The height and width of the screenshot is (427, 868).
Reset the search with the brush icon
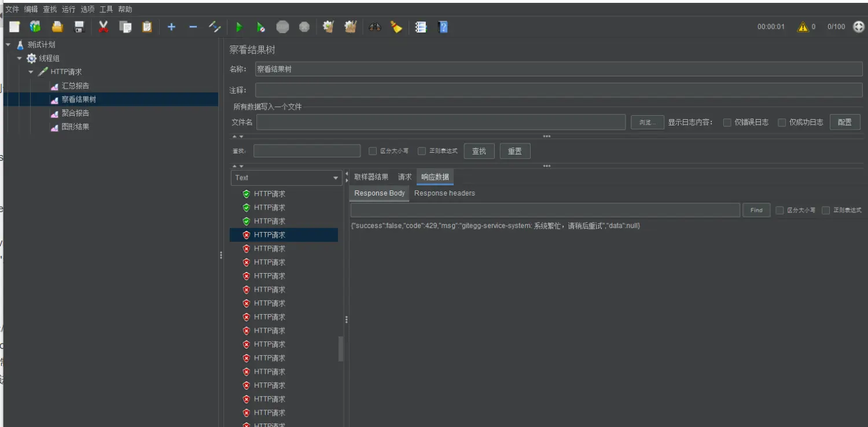tap(396, 27)
